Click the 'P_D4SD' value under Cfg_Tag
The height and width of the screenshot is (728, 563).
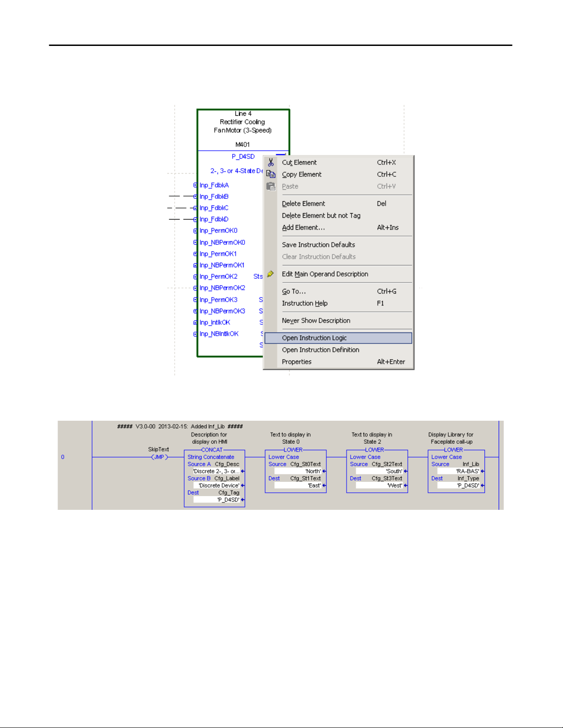tap(216, 500)
